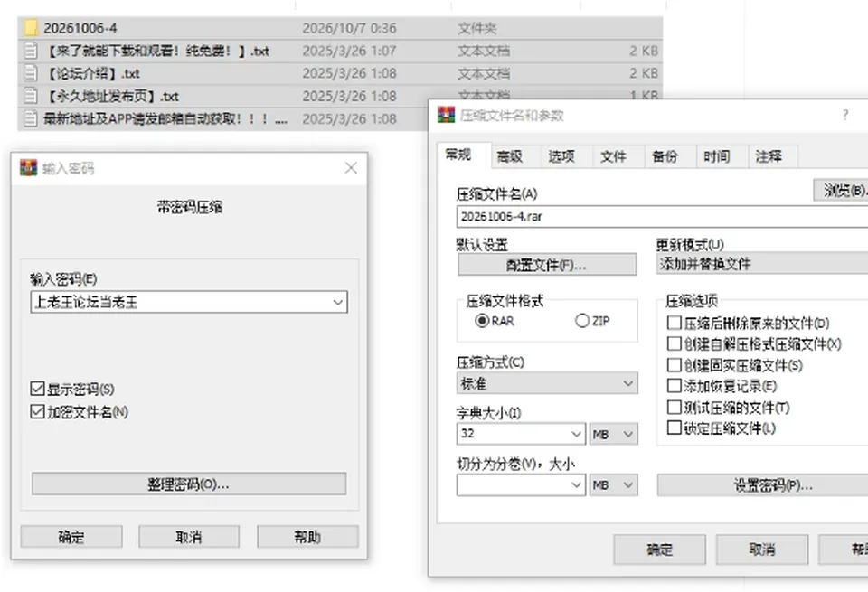This screenshot has height=592, width=868.
Task: Open the MB unit dropdown beside 字典大小
Action: 613,434
